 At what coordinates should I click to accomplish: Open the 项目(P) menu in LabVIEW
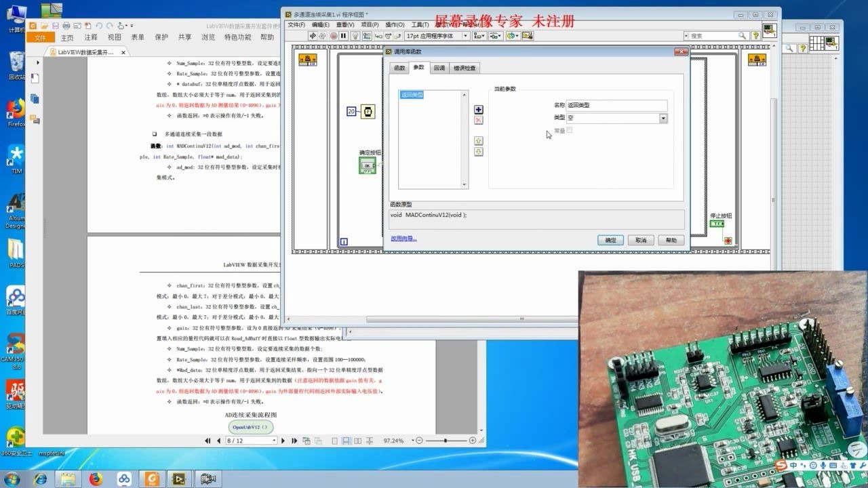pyautogui.click(x=370, y=24)
